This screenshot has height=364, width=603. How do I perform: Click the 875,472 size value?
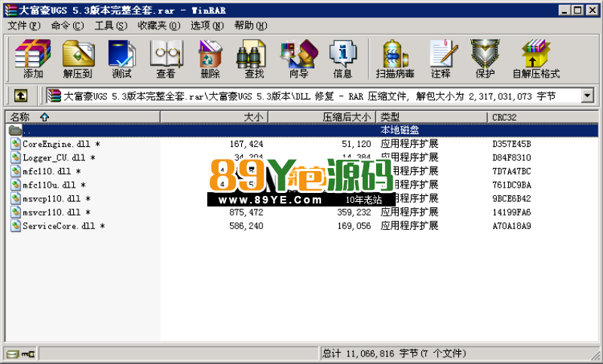tap(246, 213)
